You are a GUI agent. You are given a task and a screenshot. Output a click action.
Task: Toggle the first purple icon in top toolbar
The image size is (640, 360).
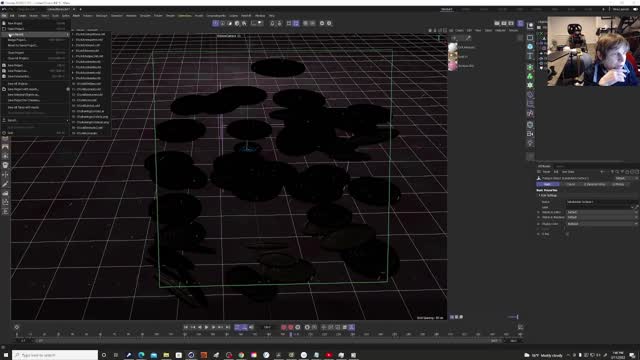coord(216,23)
